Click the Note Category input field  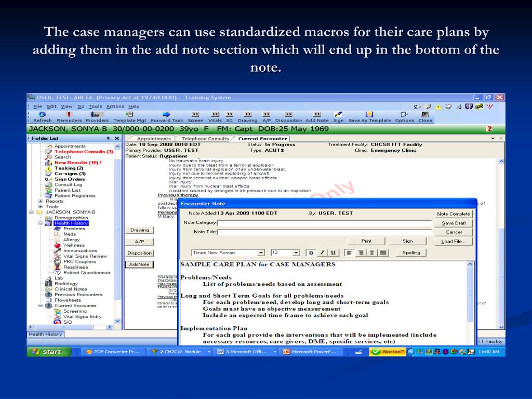tap(325, 223)
